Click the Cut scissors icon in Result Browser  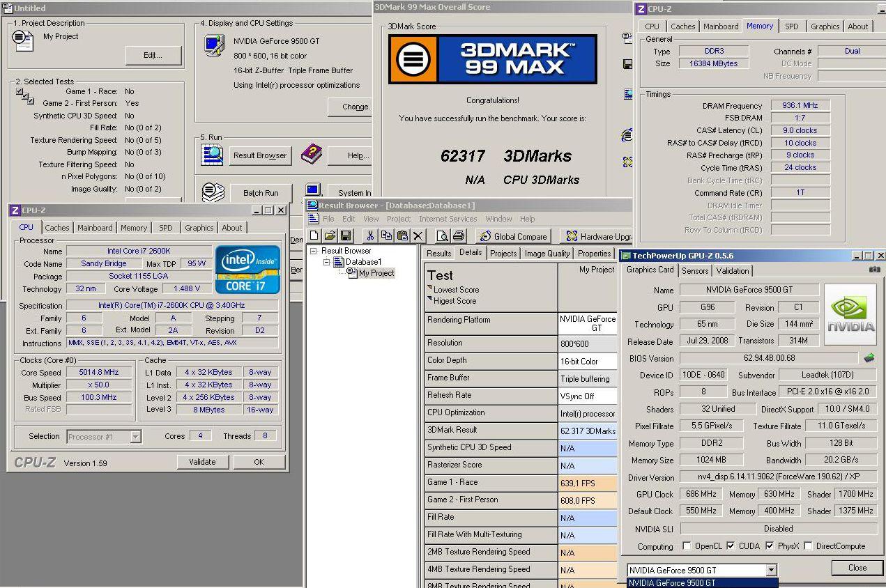370,236
